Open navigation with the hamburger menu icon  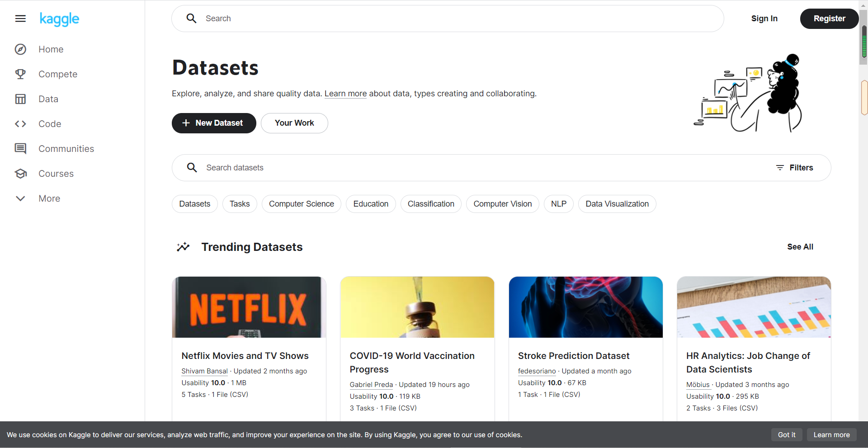tap(20, 19)
